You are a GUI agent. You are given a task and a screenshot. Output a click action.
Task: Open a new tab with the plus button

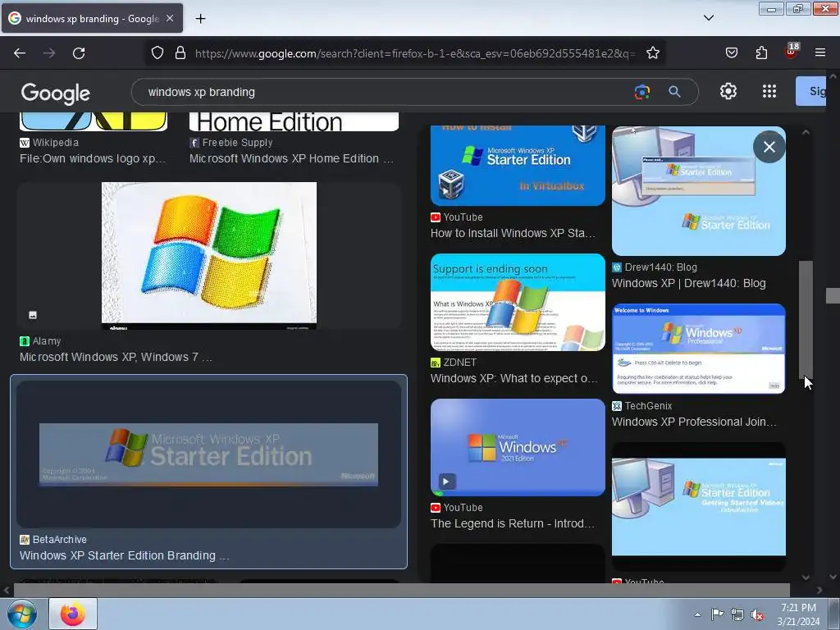(x=200, y=19)
